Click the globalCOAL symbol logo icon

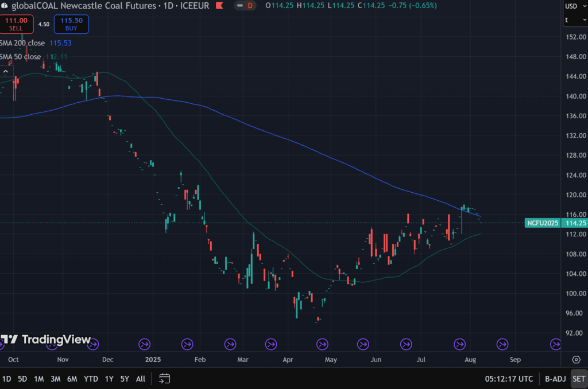(5, 6)
